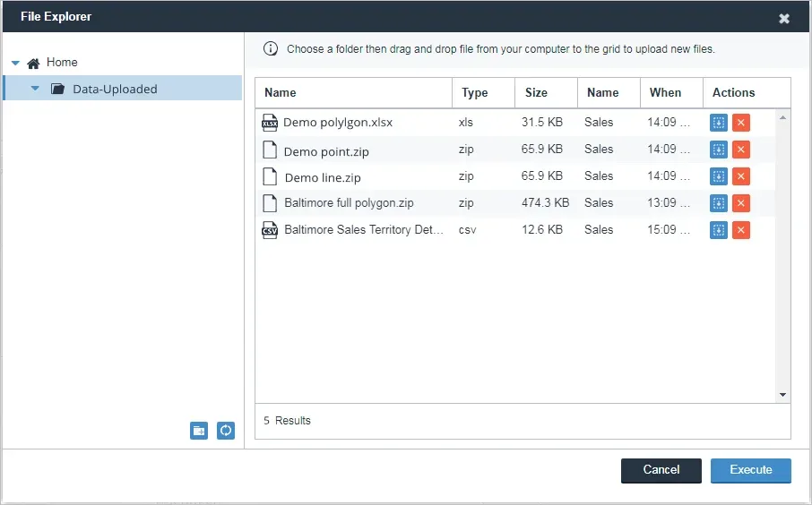
Task: Download the Baltimore Sales Territory csv
Action: [718, 230]
